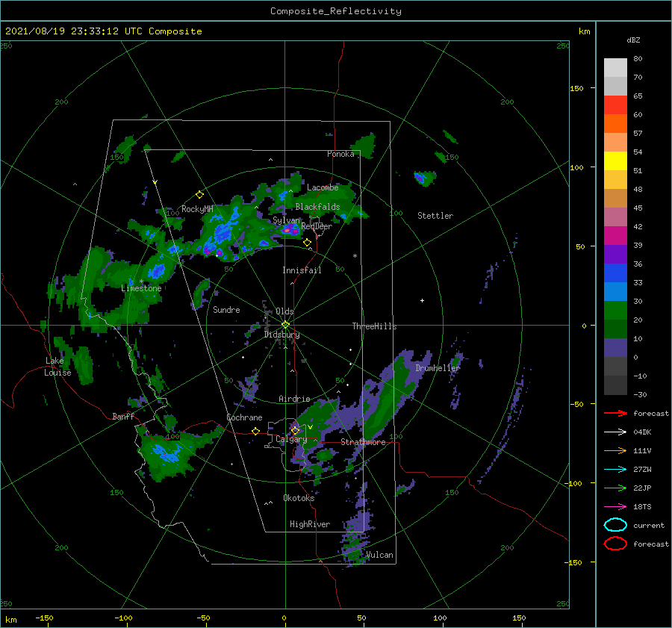Click the 80 dBZ white color swatch
The image size is (672, 628).
pyautogui.click(x=615, y=67)
